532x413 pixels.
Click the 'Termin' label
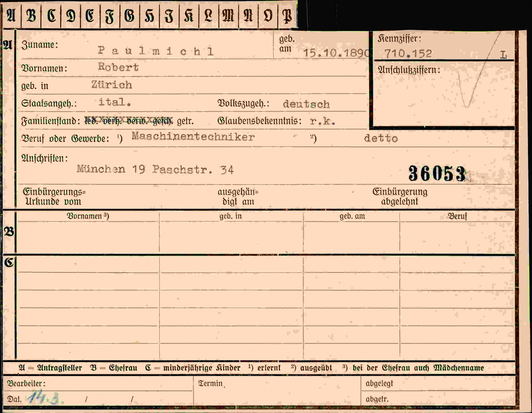coord(210,383)
